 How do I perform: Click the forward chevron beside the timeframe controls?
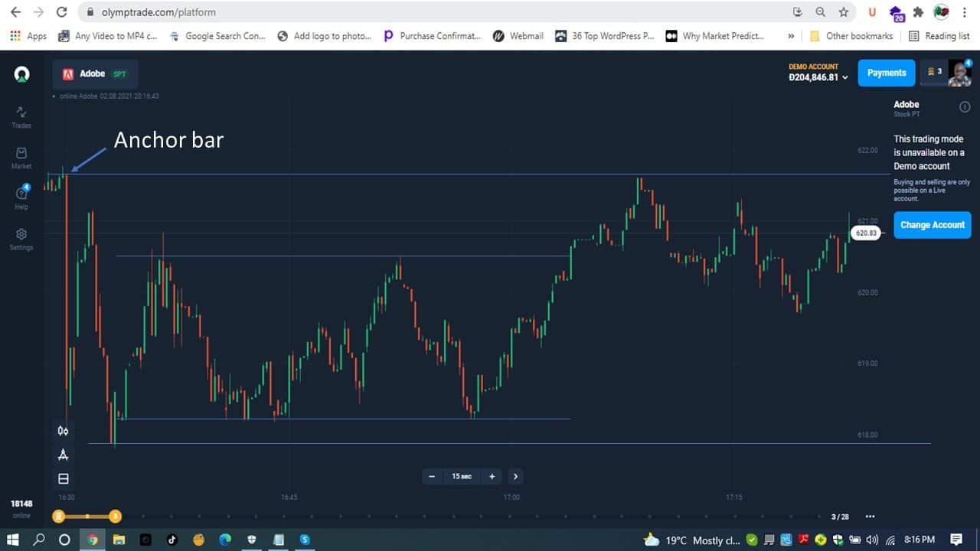coord(515,476)
